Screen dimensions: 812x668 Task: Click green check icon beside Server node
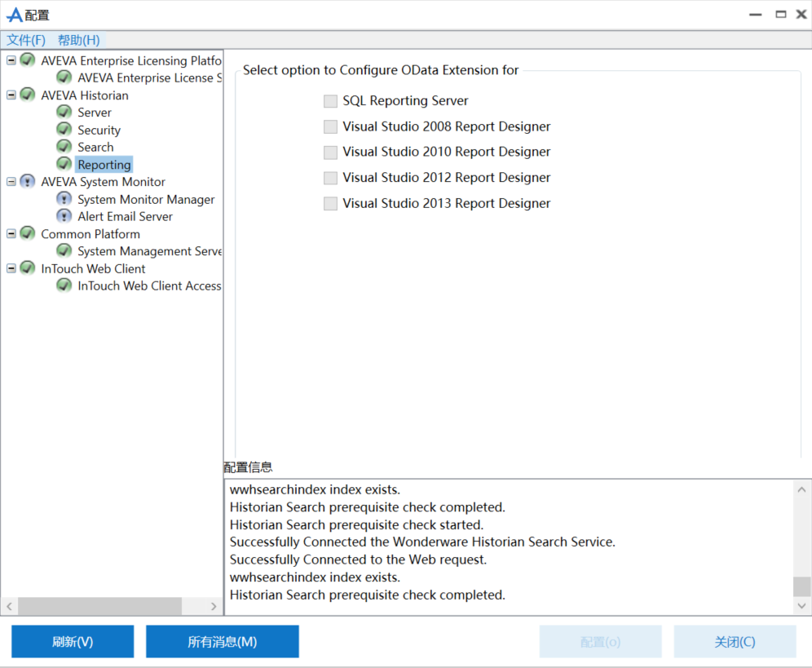pos(64,112)
